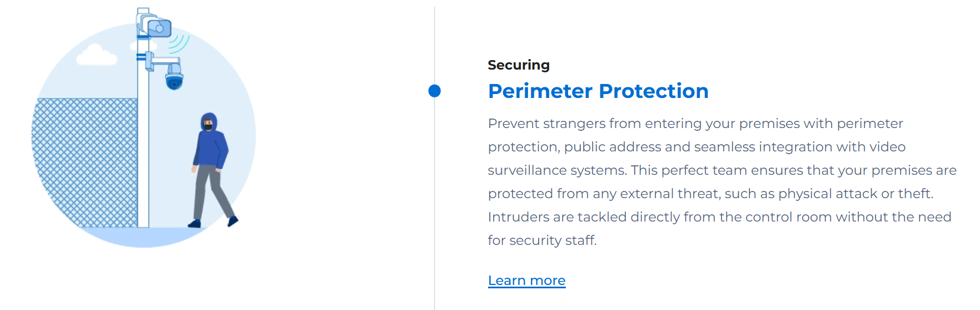The width and height of the screenshot is (980, 310).
Task: Click the hooded intruder figure
Action: coord(213,170)
